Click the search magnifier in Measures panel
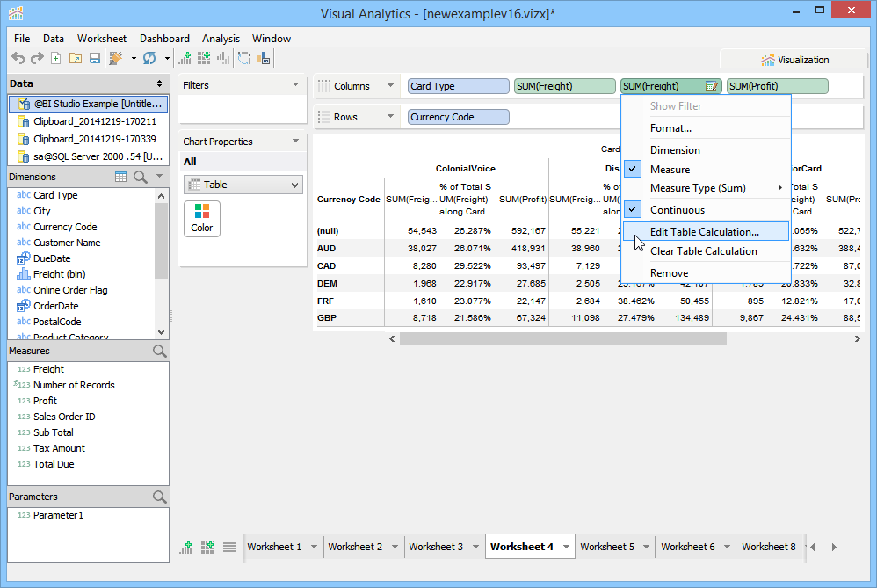The width and height of the screenshot is (877, 588). pos(159,351)
